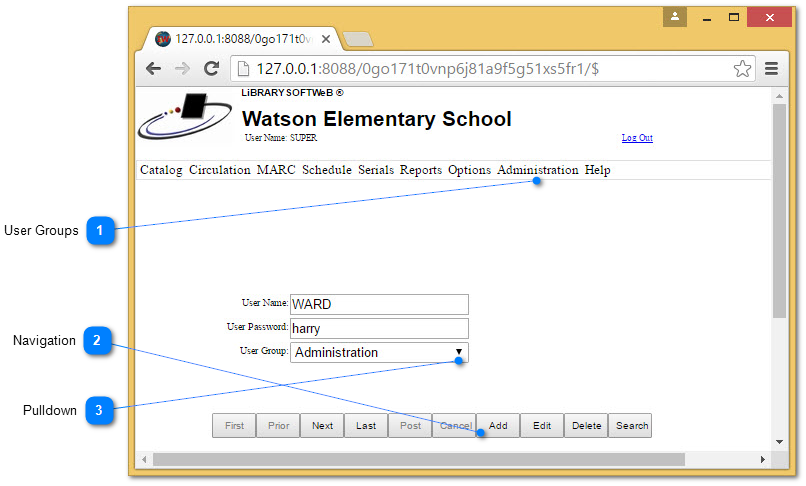Click the browser address bar
Viewport: 806px width, 486px height.
(x=480, y=69)
